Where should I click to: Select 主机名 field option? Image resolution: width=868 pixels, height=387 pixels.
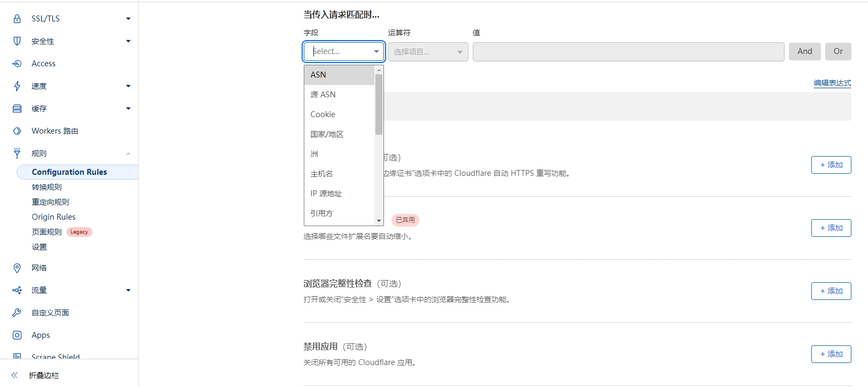[339, 174]
